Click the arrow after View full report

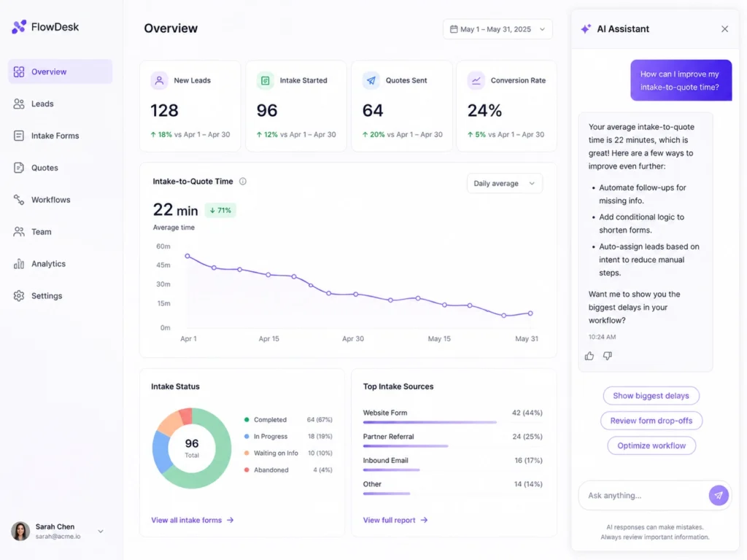point(425,520)
